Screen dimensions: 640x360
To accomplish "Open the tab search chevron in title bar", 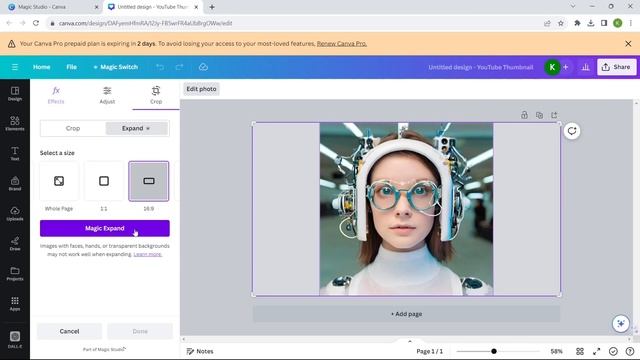I will point(573,7).
